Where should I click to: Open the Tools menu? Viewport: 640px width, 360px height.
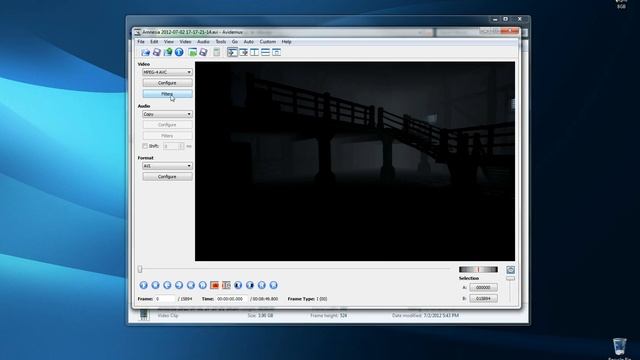pos(220,42)
